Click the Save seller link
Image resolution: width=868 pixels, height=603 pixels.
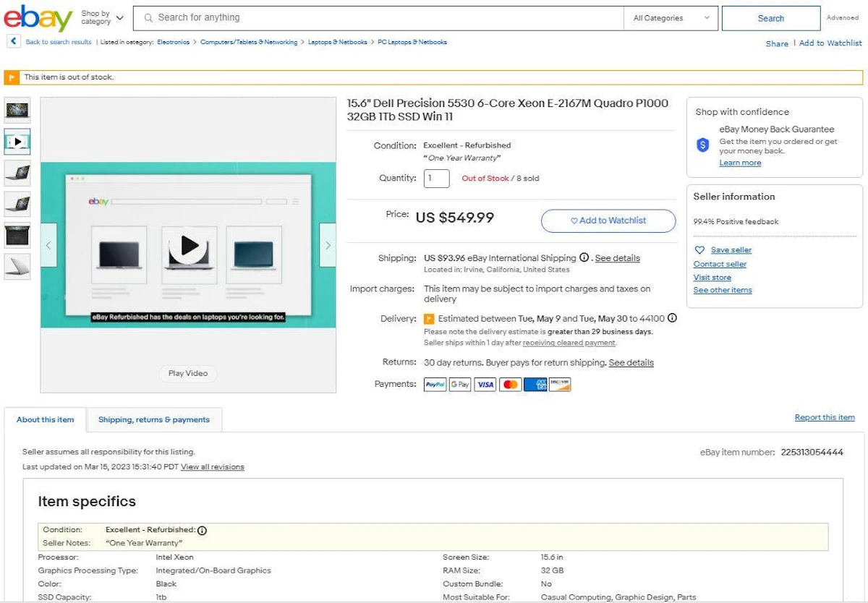731,250
